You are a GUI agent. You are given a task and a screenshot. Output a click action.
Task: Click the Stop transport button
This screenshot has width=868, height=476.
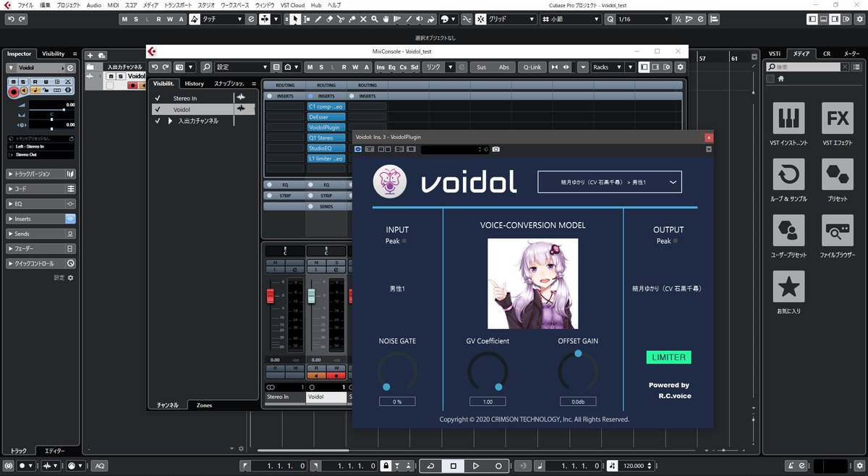pos(454,466)
